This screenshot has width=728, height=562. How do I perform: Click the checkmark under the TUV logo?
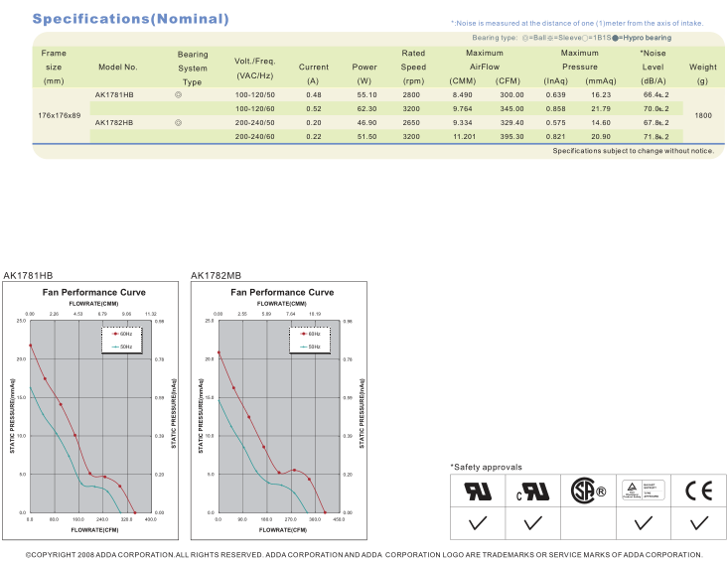[643, 523]
